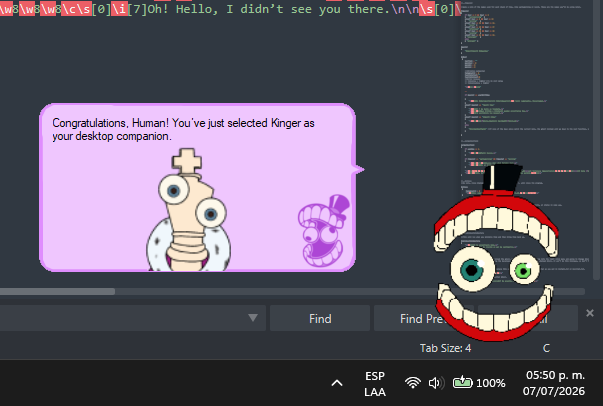603x406 pixels.
Task: Open the Tab Size: 4 setting
Action: (445, 348)
